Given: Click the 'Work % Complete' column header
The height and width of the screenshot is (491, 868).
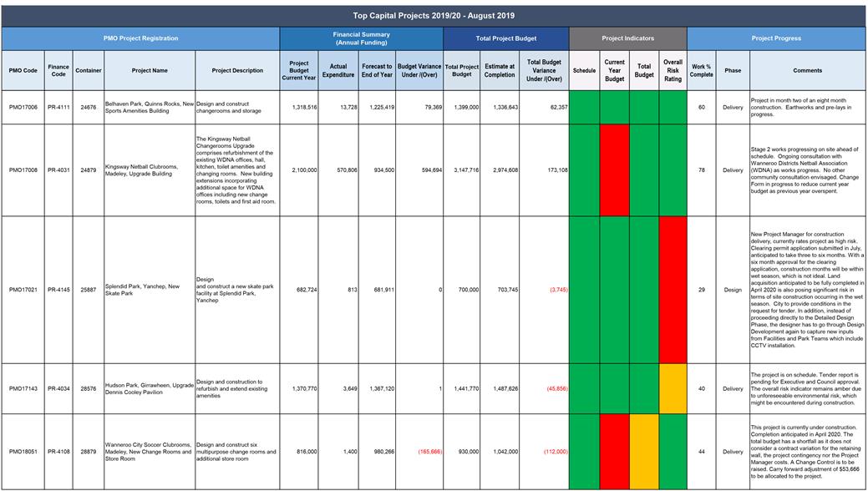Looking at the screenshot, I should tap(701, 71).
